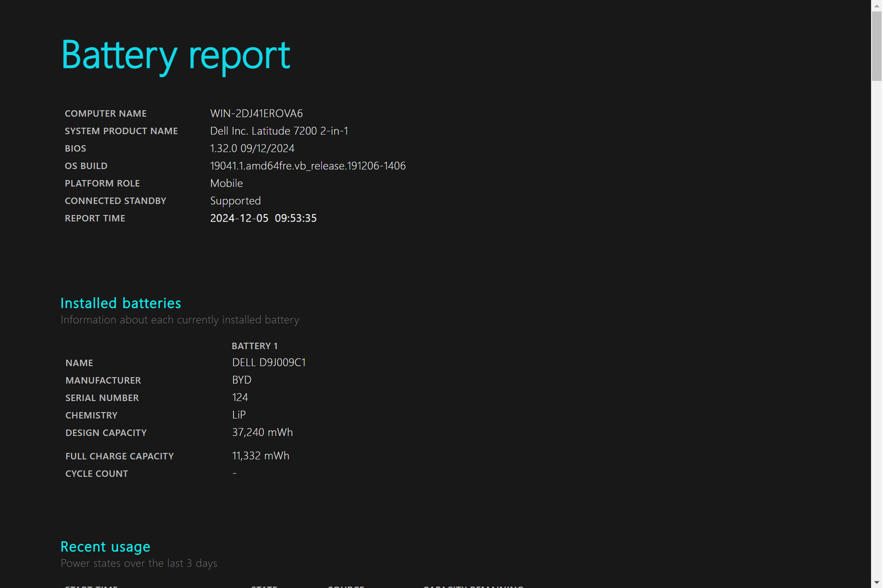Click the Dell Inc. Latitude 7200 2-in-1 text
Screen dimensions: 883x588
coord(279,131)
